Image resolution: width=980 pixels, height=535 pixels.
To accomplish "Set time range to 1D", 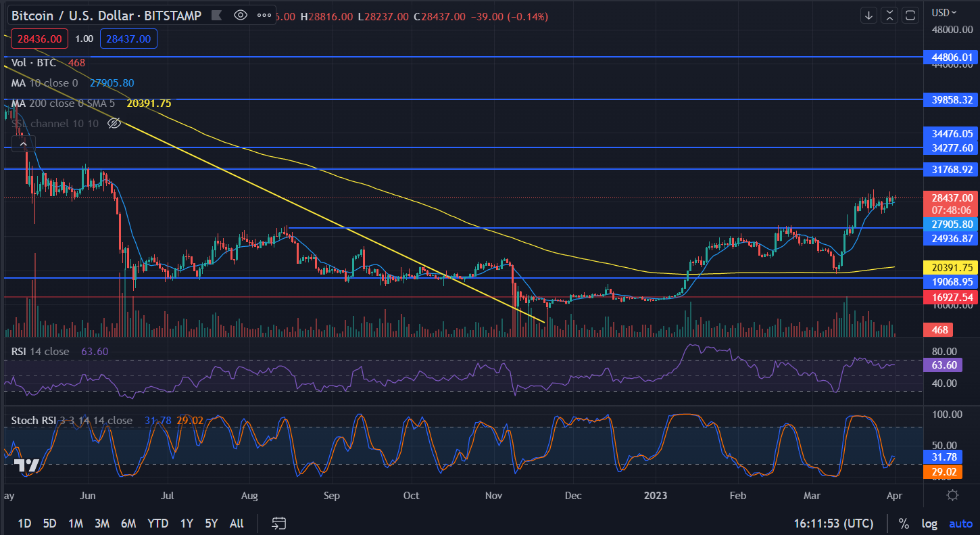I will click(24, 523).
